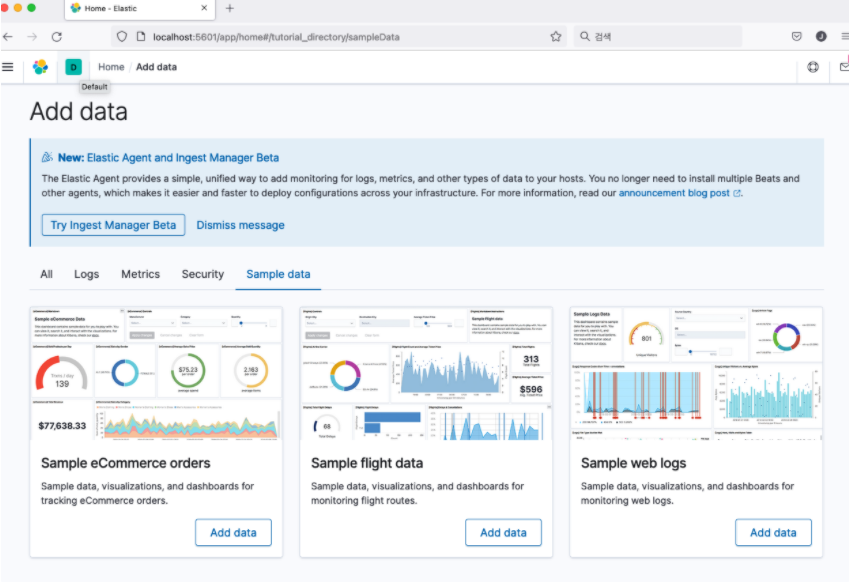The width and height of the screenshot is (851, 582).
Task: Click the Dismiss message link
Action: (x=240, y=225)
